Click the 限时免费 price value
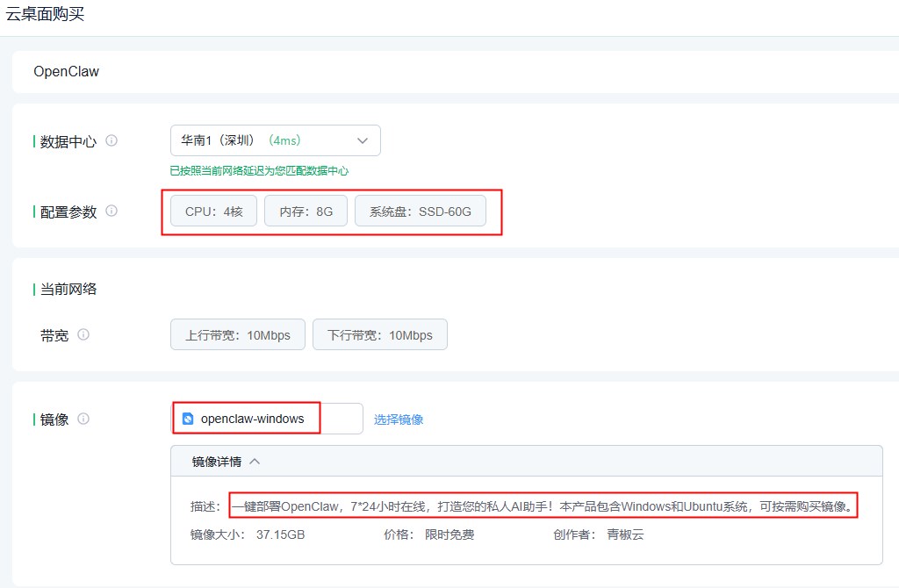Image resolution: width=899 pixels, height=588 pixels. pyautogui.click(x=449, y=534)
